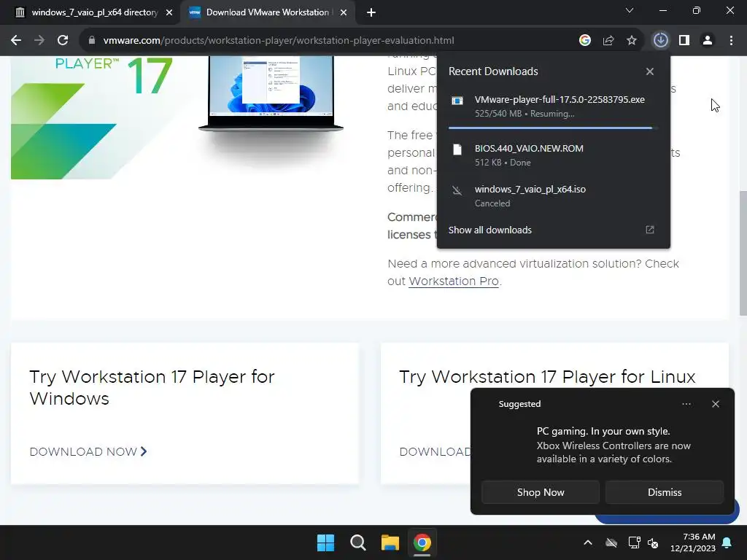Close the Suggested Xbox notification
This screenshot has width=747, height=560.
tap(716, 404)
